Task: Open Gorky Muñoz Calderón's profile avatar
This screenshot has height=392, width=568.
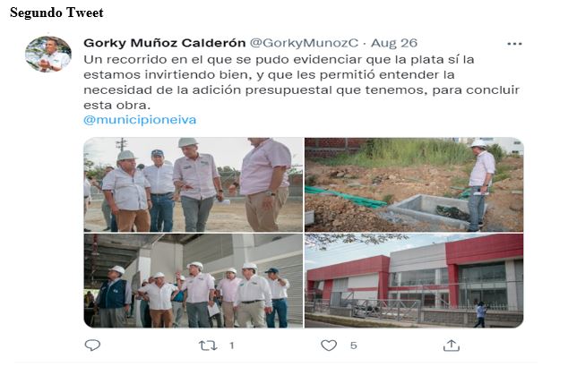Action: click(48, 54)
